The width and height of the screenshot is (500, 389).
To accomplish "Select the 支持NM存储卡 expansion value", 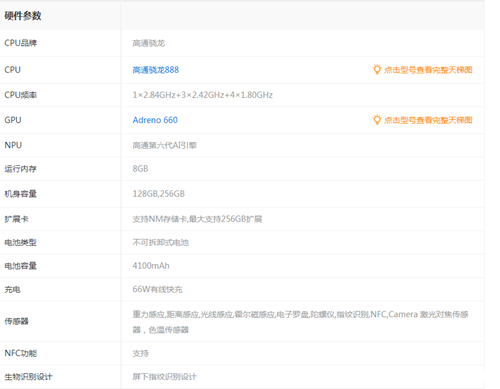I will (x=197, y=219).
